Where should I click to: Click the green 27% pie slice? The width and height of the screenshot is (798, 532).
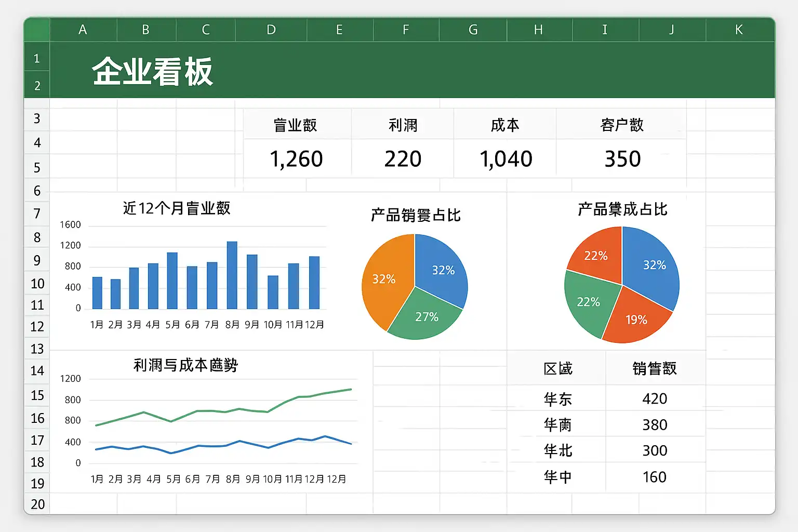(425, 317)
